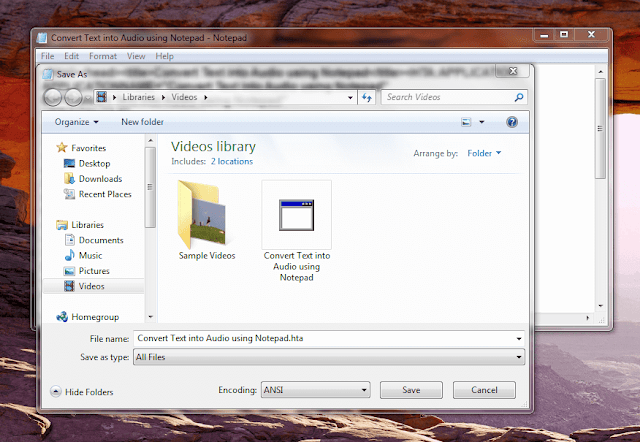Click the Save button
This screenshot has width=640, height=442.
(x=411, y=390)
